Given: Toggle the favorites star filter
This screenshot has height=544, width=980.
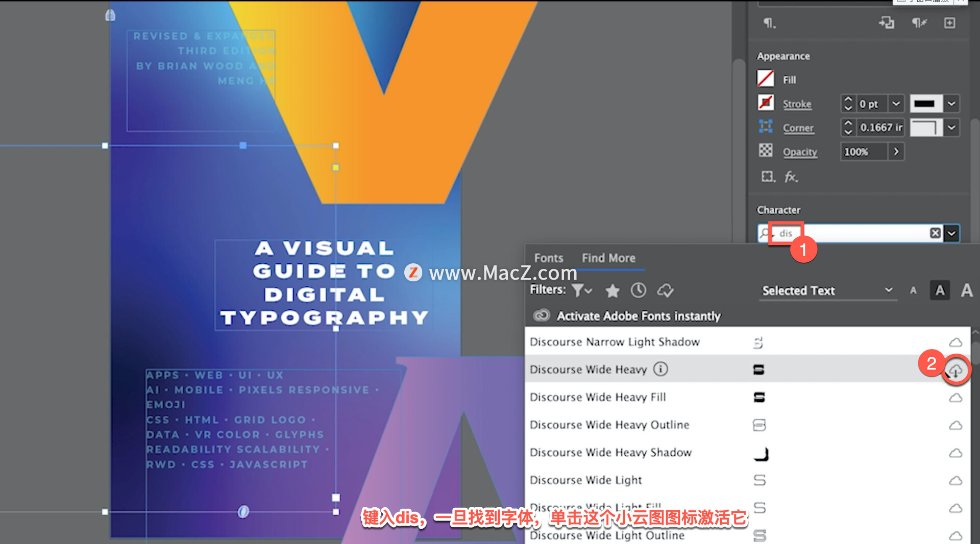Looking at the screenshot, I should pos(612,291).
